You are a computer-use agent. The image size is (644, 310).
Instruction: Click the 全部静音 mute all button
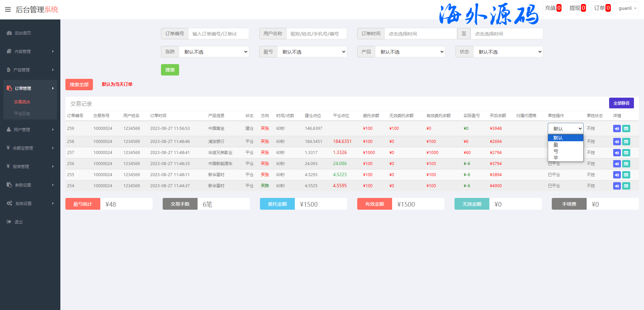[x=621, y=103]
